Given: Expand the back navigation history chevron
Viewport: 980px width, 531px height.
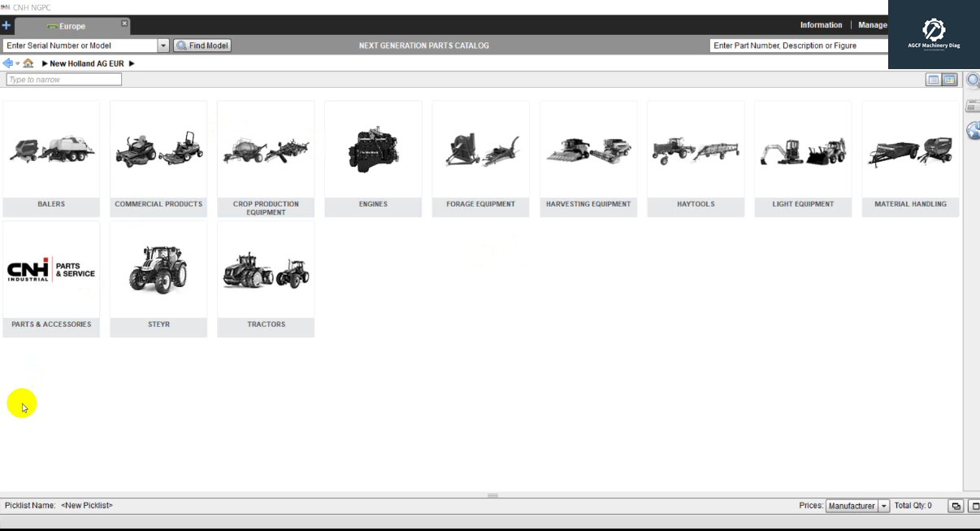Looking at the screenshot, I should tap(16, 63).
